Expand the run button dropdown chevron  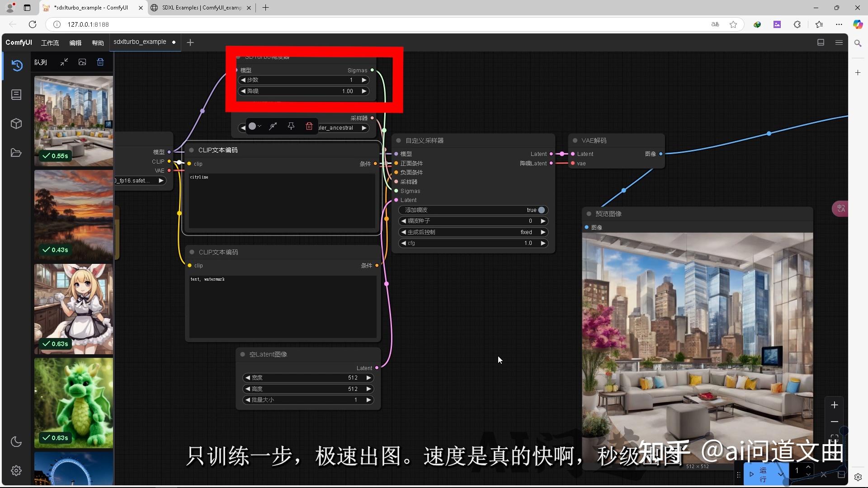(782, 474)
